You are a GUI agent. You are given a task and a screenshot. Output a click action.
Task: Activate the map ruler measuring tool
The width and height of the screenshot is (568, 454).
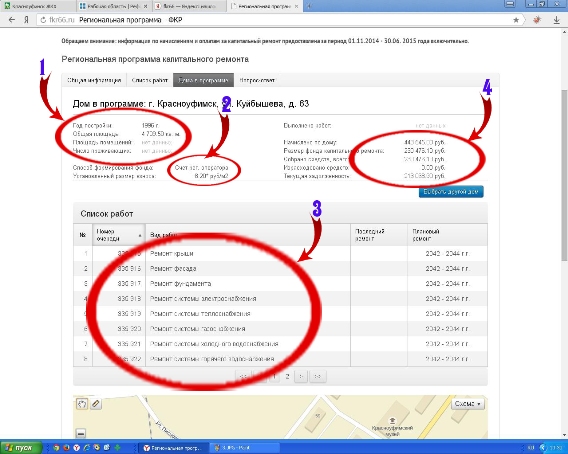(x=96, y=404)
